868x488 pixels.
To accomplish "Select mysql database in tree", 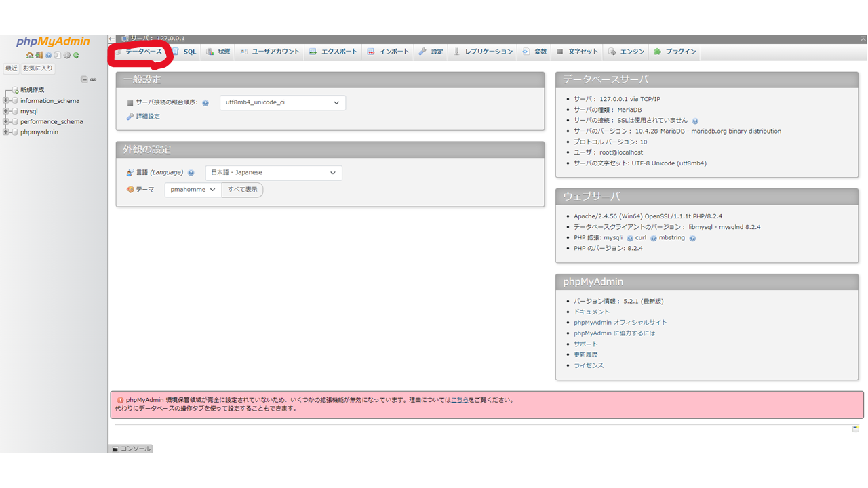I will [x=28, y=111].
